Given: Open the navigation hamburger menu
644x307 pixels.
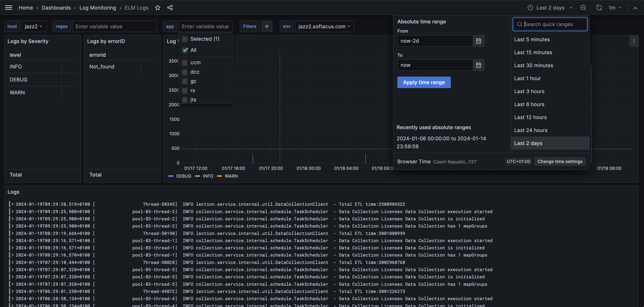Looking at the screenshot, I should pos(8,8).
